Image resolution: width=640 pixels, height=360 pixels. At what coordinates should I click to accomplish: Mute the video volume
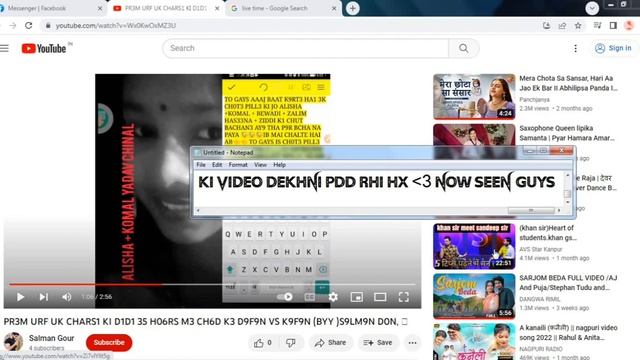67,297
